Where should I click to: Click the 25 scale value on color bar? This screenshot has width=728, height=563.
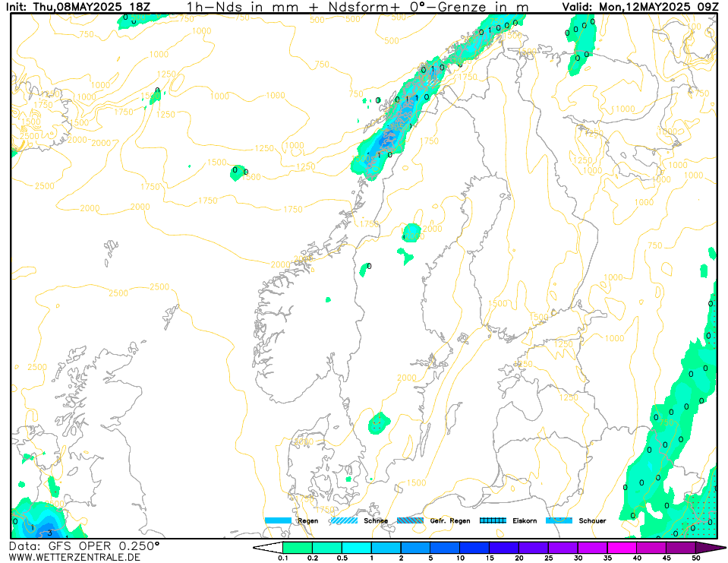(548, 558)
